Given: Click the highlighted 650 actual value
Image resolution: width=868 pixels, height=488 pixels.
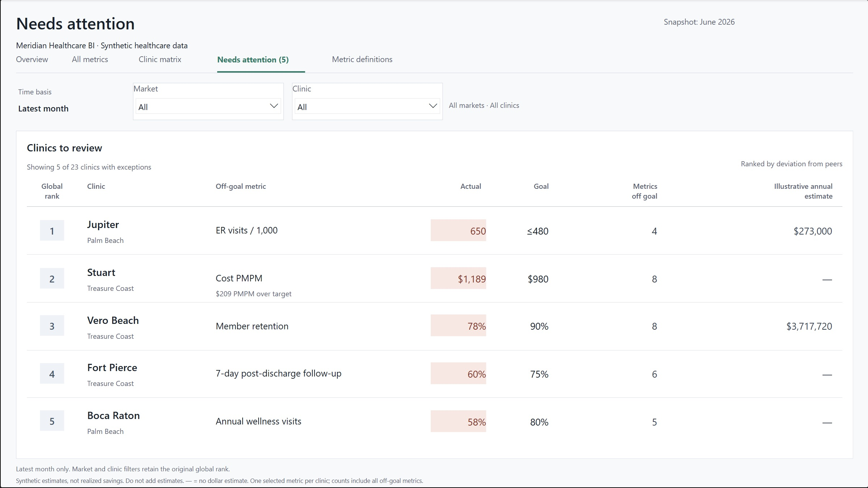Looking at the screenshot, I should 458,231.
